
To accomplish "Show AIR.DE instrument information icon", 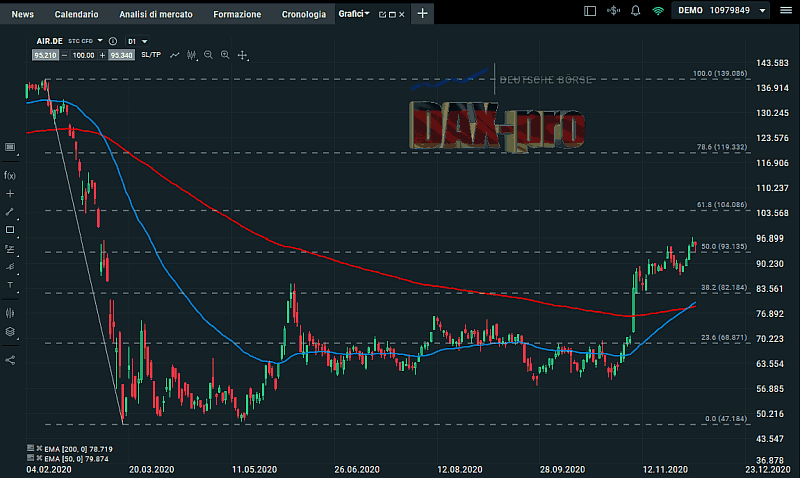I will click(113, 41).
